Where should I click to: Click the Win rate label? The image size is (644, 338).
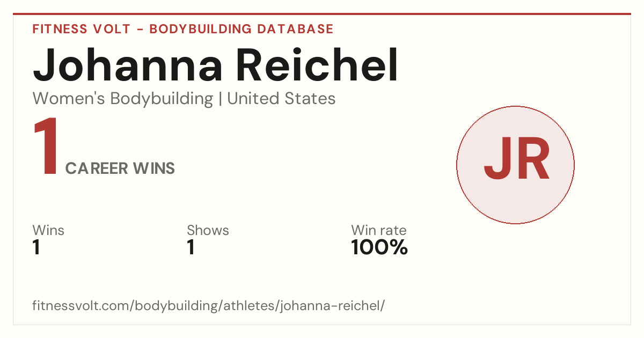[x=379, y=230]
